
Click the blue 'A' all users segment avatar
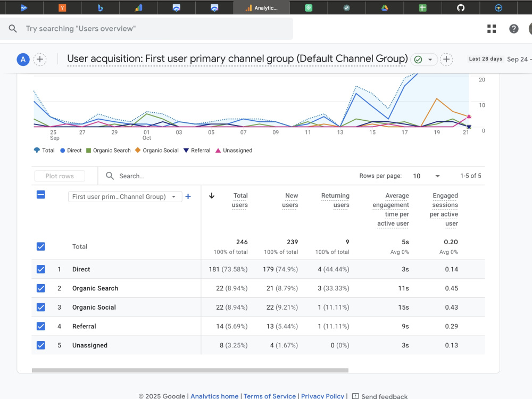coord(23,60)
